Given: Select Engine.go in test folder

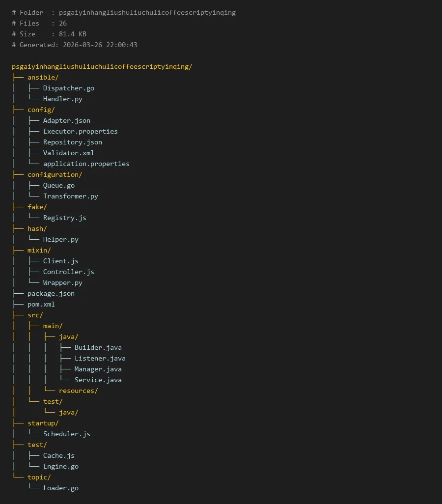Looking at the screenshot, I should [60, 466].
